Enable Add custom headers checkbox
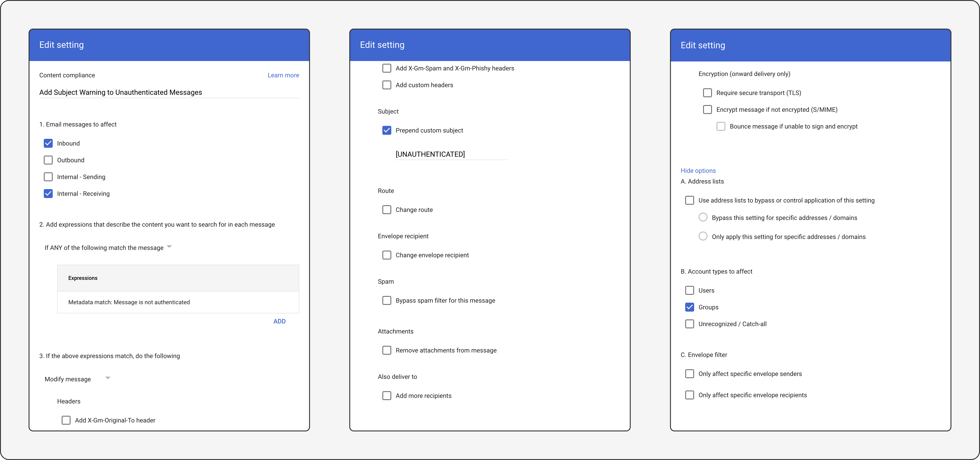Viewport: 980px width, 460px height. 387,85
